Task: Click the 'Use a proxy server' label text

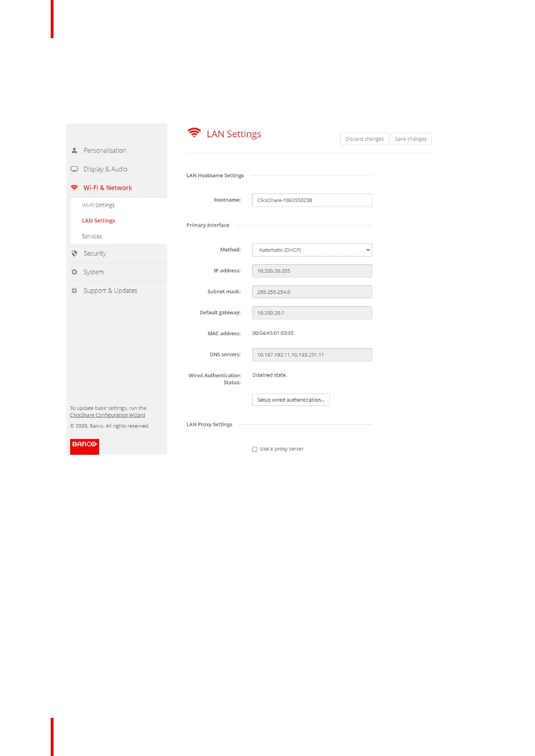Action: pyautogui.click(x=282, y=449)
